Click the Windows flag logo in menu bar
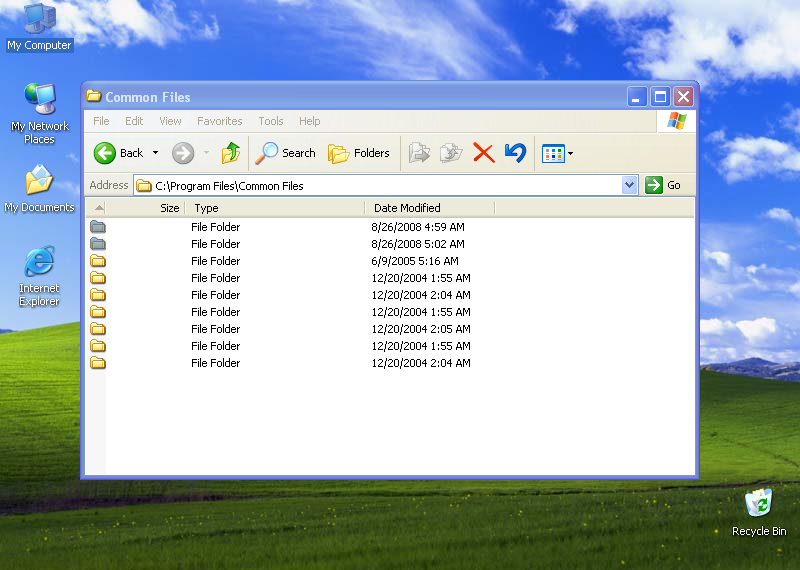Screen dimensions: 800x570 click(x=677, y=121)
